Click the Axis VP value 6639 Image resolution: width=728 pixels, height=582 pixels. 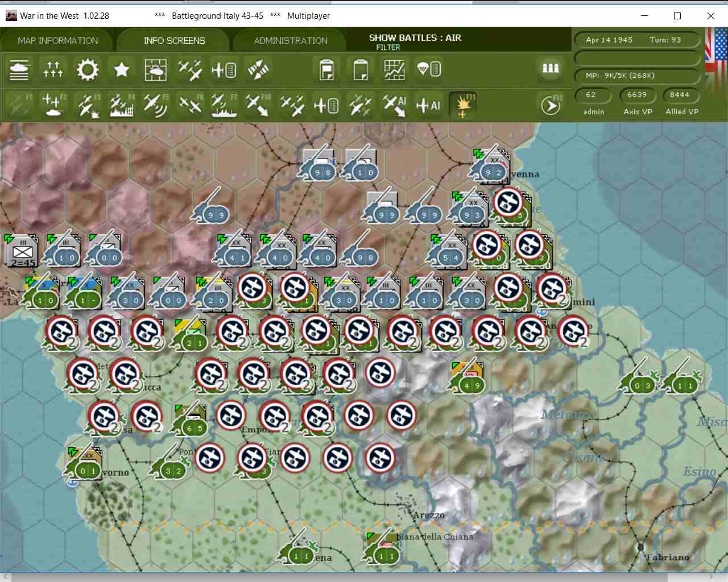(637, 95)
